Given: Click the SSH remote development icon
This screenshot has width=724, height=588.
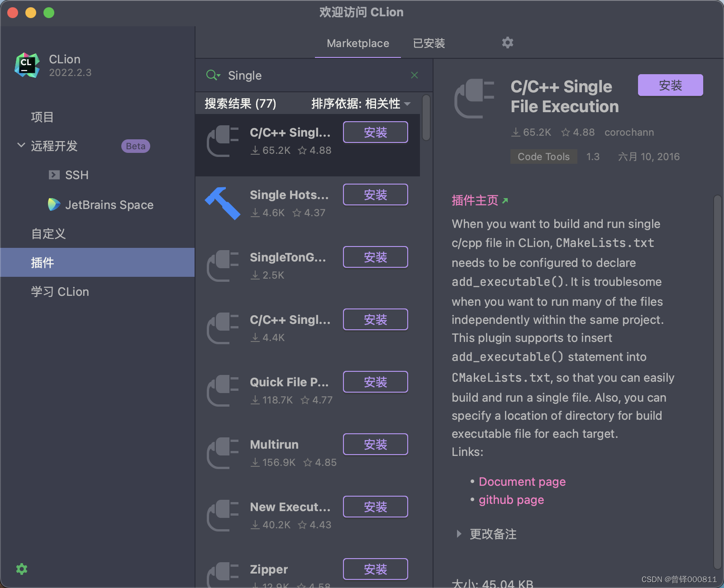Looking at the screenshot, I should click(x=54, y=175).
